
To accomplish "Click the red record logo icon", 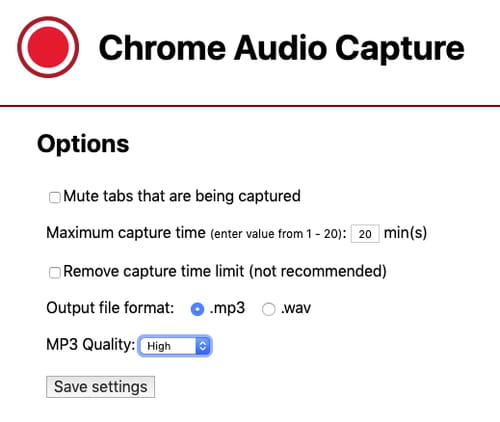I will click(x=48, y=47).
